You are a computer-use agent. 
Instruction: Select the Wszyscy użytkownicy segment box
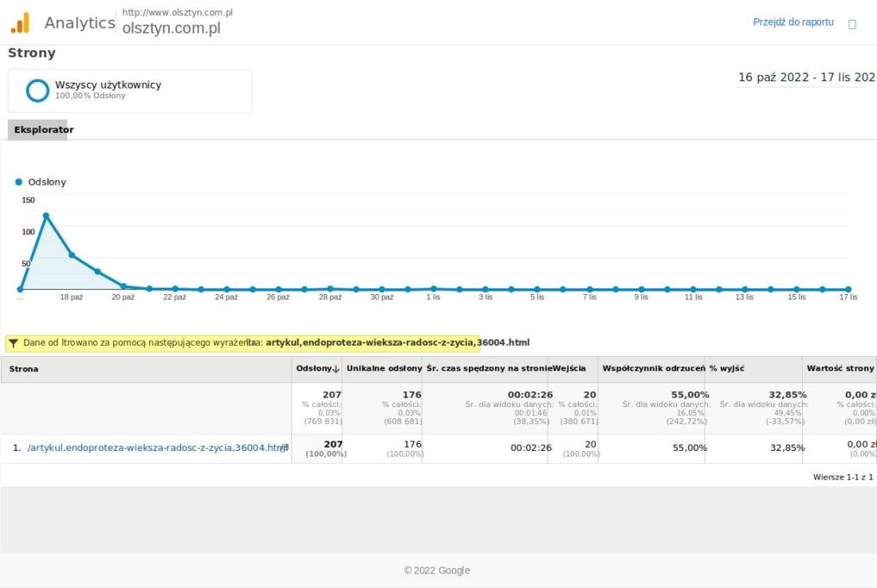[130, 91]
